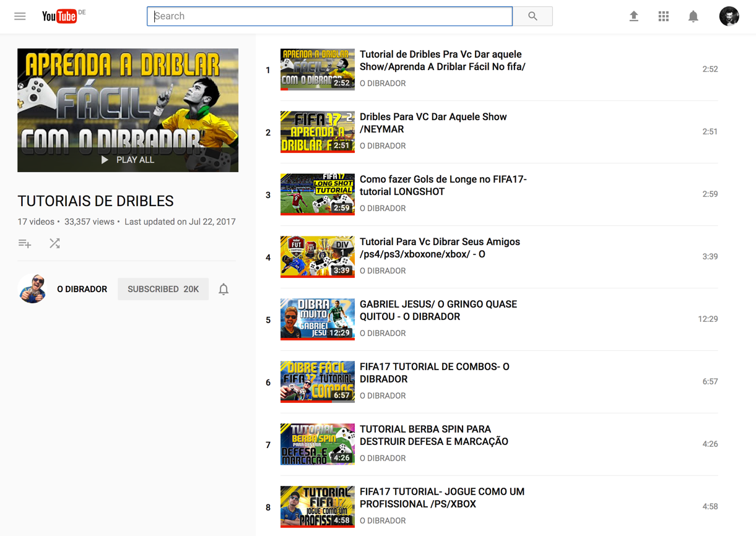756x536 pixels.
Task: Click O DIBRADOR under video 3
Action: [x=383, y=209]
